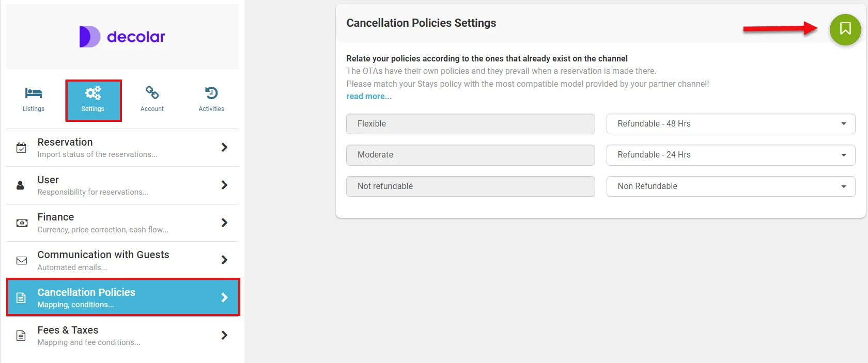The height and width of the screenshot is (363, 868).
Task: Expand the Finance section chevron
Action: (x=224, y=223)
